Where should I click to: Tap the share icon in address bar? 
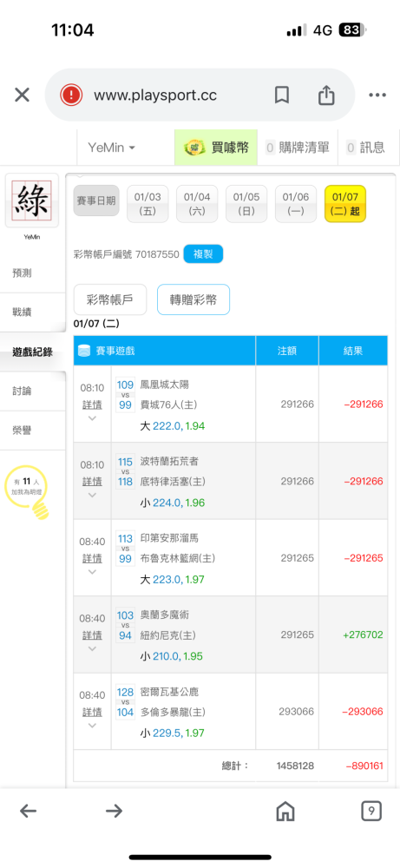coord(326,95)
